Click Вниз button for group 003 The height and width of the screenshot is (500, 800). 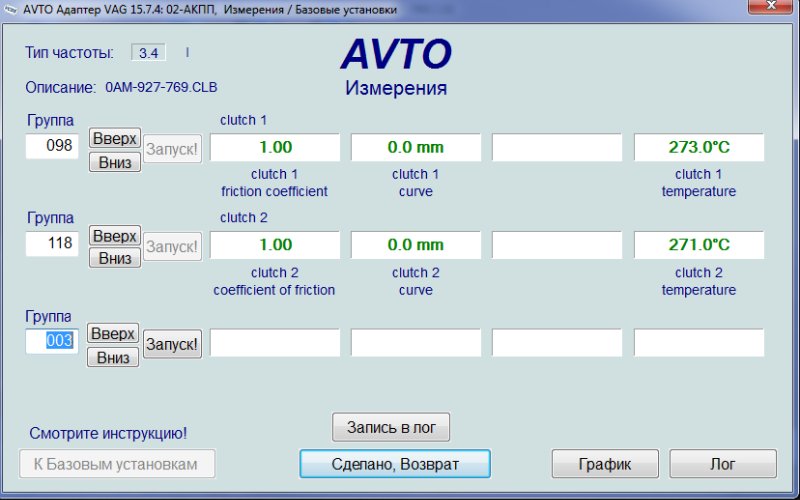coord(113,357)
